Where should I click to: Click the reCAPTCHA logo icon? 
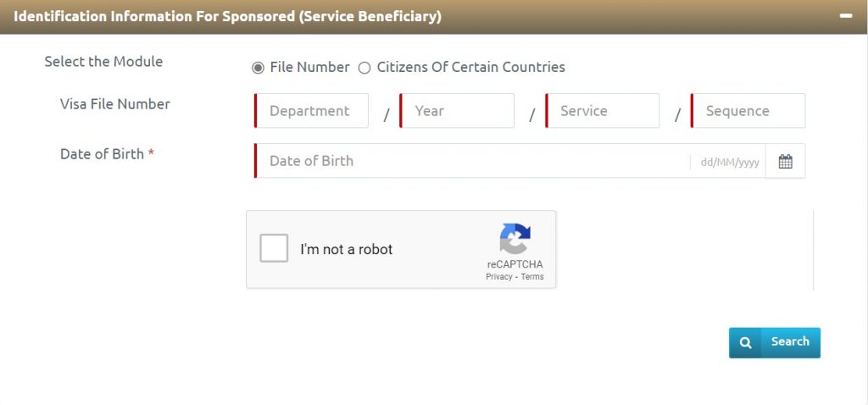coord(515,238)
